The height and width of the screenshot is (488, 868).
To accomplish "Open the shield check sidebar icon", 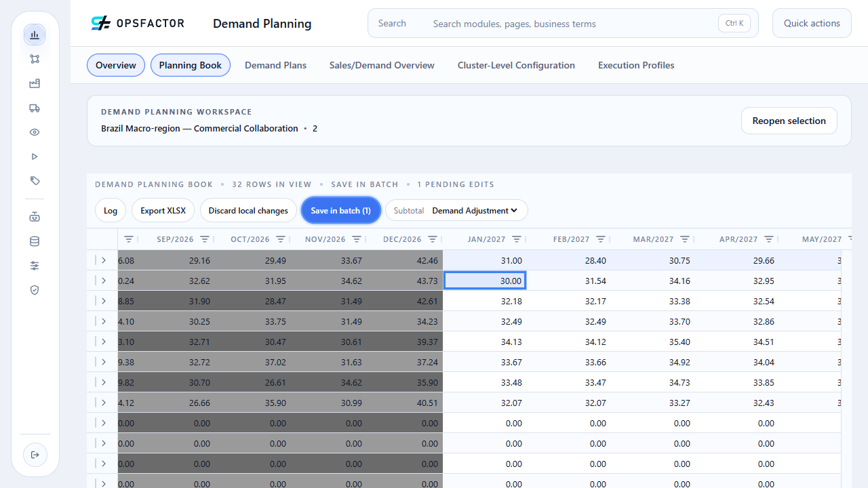I will (x=35, y=290).
